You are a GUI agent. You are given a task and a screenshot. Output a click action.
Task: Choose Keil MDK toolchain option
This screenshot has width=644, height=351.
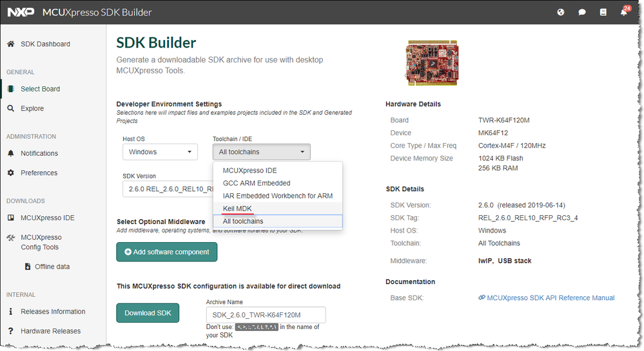278,209
